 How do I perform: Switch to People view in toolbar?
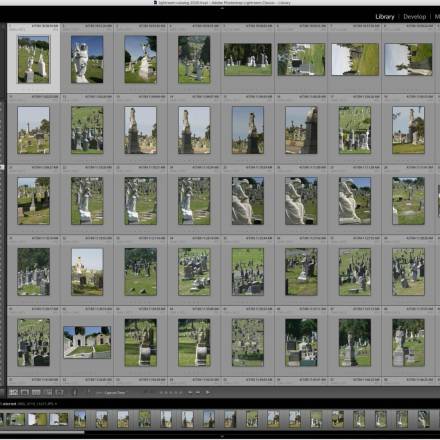click(59, 392)
